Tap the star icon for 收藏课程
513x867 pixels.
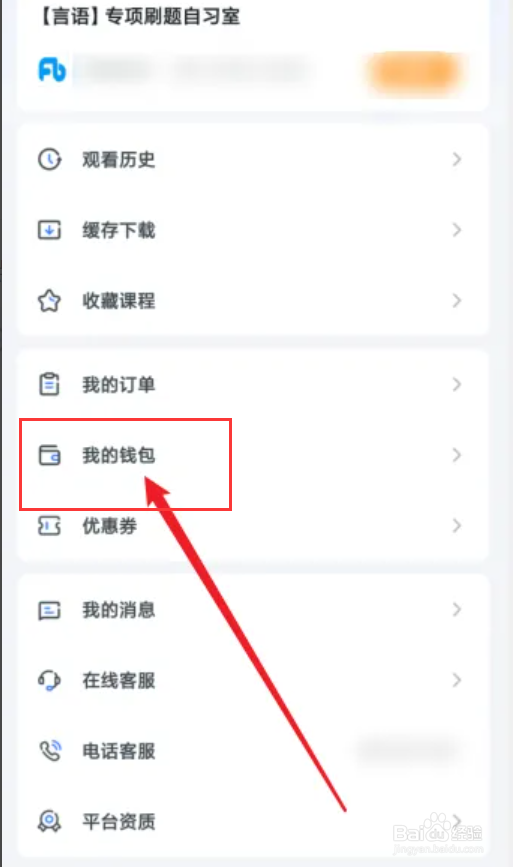click(x=49, y=301)
